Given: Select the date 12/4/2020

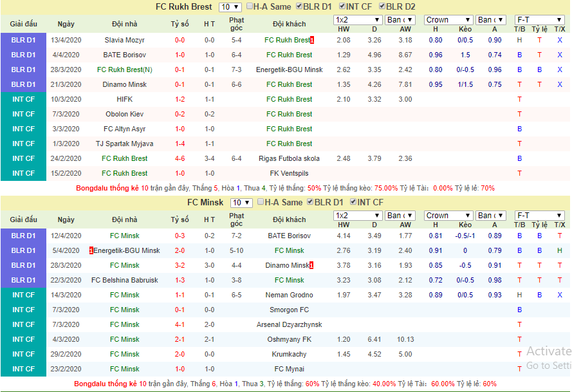Looking at the screenshot, I should pyautogui.click(x=66, y=236).
